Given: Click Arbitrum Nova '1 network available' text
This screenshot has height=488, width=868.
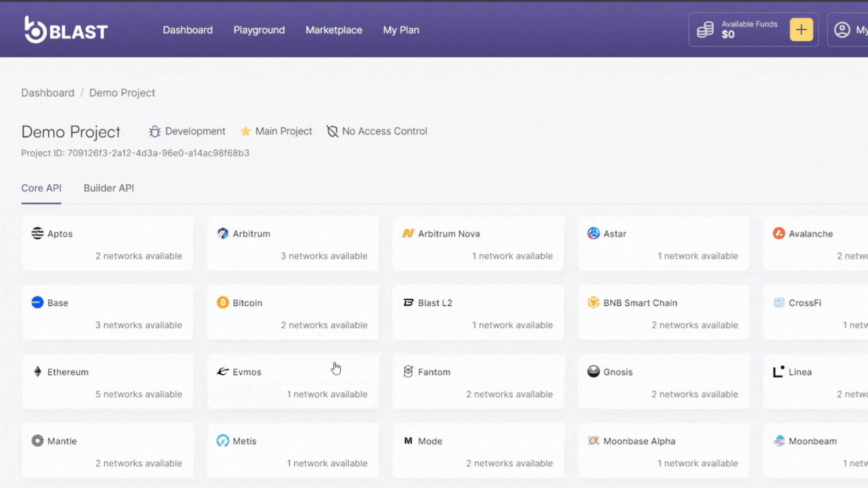Looking at the screenshot, I should (512, 256).
